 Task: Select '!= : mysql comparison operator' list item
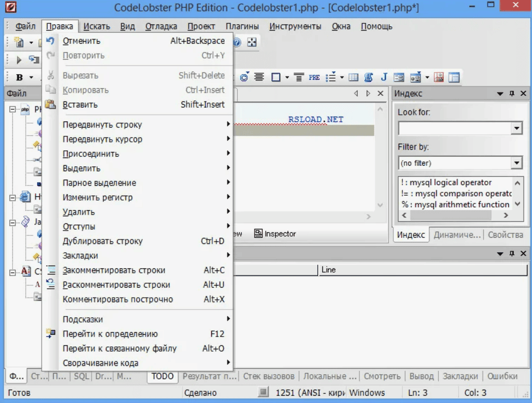(x=456, y=193)
